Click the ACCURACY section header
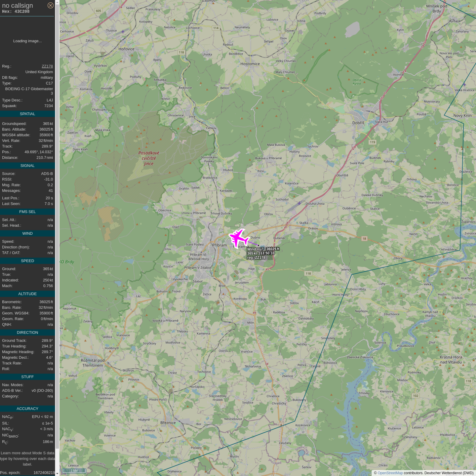Viewport: 476px width, 476px height. (x=27, y=409)
